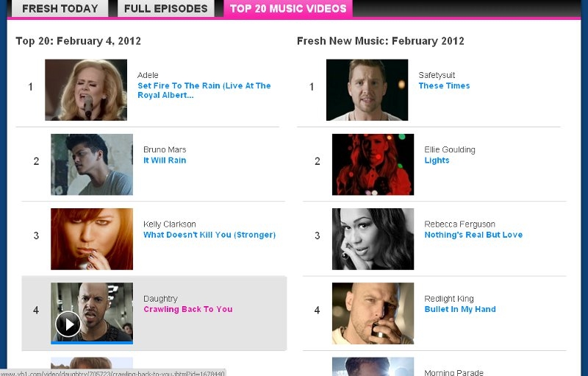Click the play icon on Daughtry thumbnail
This screenshot has width=588, height=376.
coord(68,324)
